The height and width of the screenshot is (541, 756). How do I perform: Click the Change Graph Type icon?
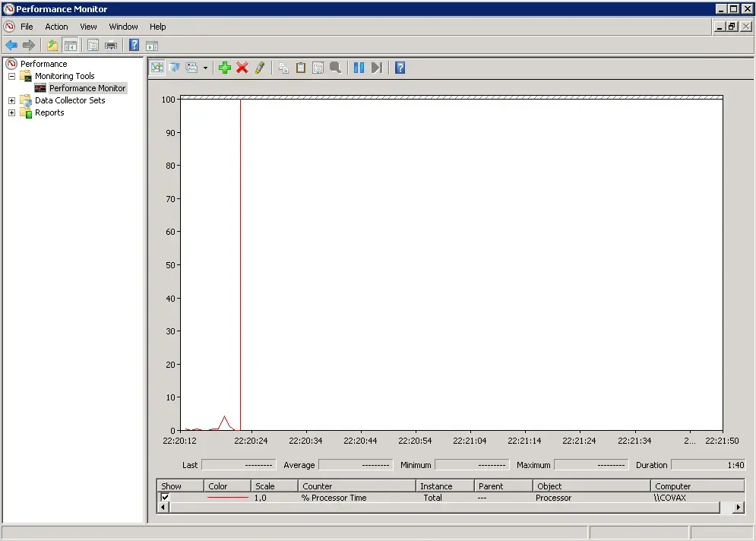coord(192,68)
